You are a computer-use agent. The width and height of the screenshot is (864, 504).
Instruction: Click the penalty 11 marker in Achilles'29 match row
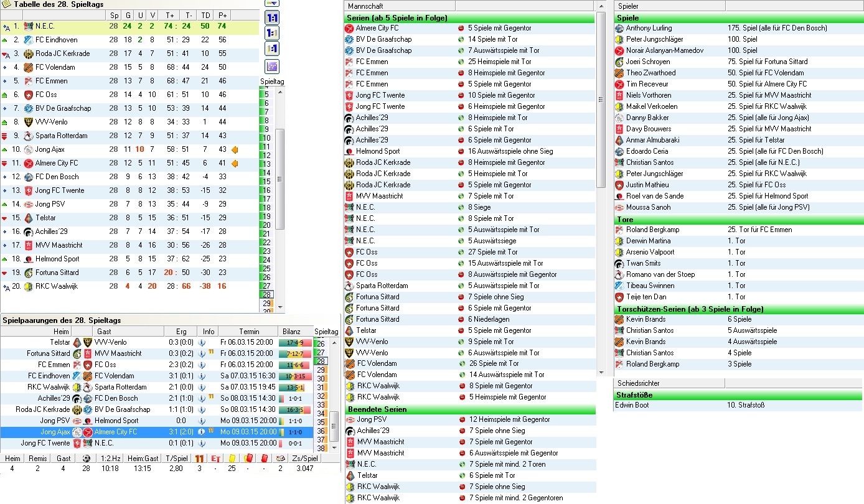211,398
